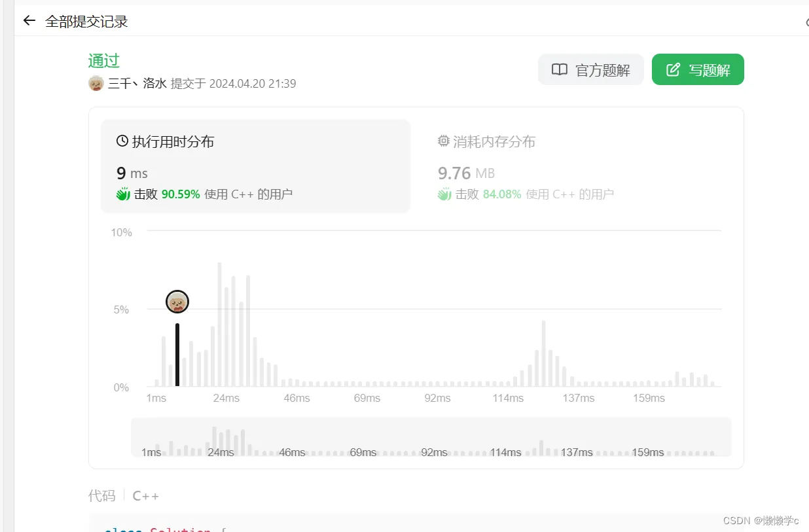Click the book icon in 官方题解 button
Screen dimensions: 809x532
point(560,70)
